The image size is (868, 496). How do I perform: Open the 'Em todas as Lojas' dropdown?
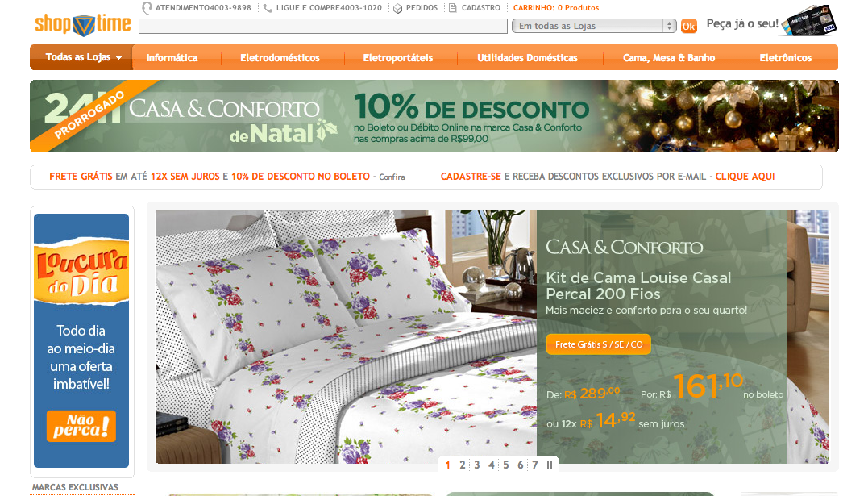coord(594,26)
